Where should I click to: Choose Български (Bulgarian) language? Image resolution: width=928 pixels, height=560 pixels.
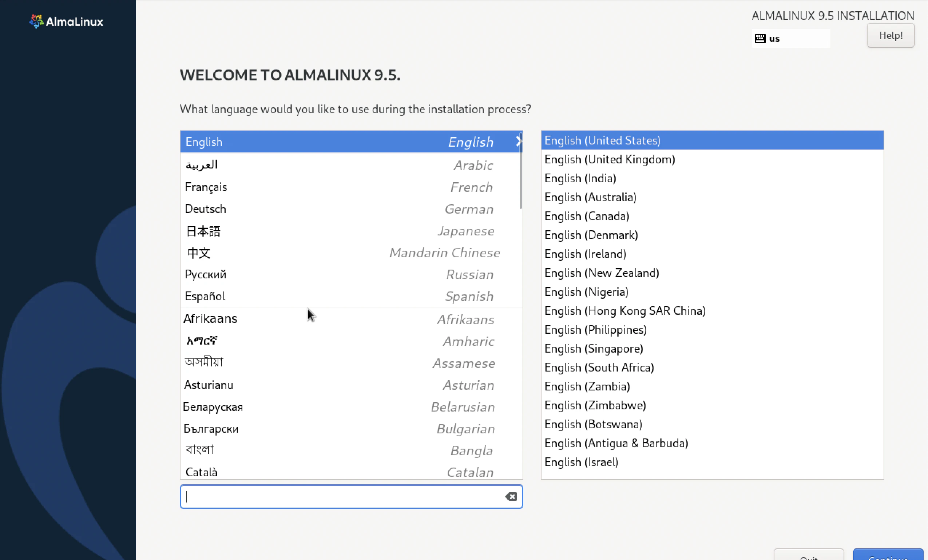click(351, 428)
